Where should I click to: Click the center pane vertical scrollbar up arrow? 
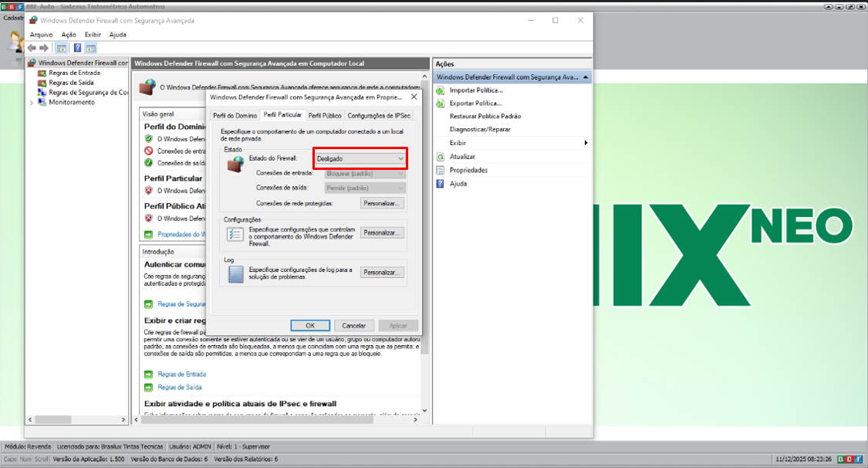tap(424, 76)
